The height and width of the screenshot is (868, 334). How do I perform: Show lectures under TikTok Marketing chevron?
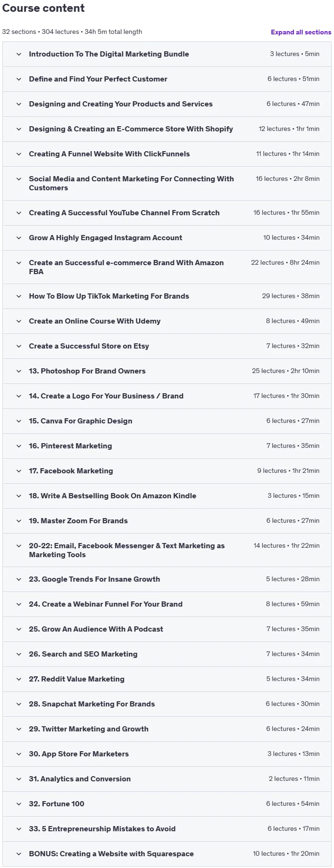pyautogui.click(x=19, y=296)
